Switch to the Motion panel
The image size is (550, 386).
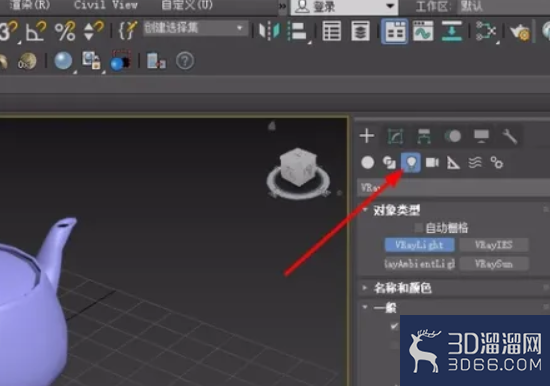click(x=452, y=136)
